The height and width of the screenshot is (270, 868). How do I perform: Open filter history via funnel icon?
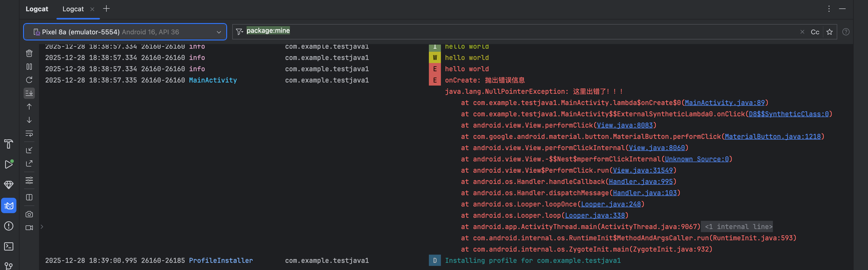pyautogui.click(x=239, y=32)
